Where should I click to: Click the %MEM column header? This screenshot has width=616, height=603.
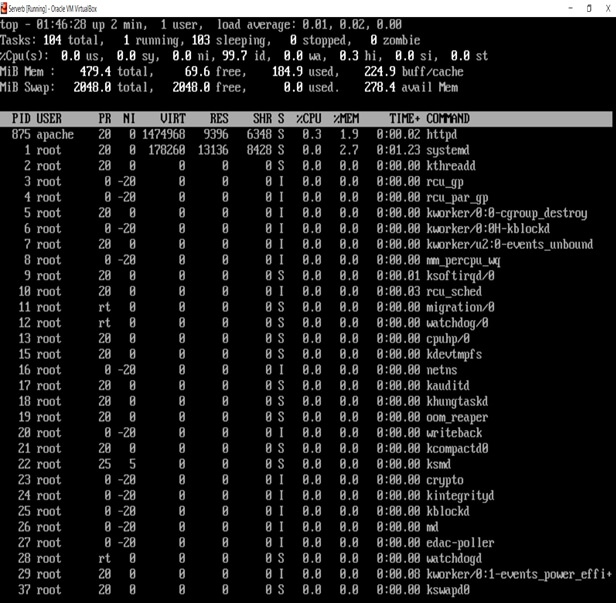pos(346,119)
